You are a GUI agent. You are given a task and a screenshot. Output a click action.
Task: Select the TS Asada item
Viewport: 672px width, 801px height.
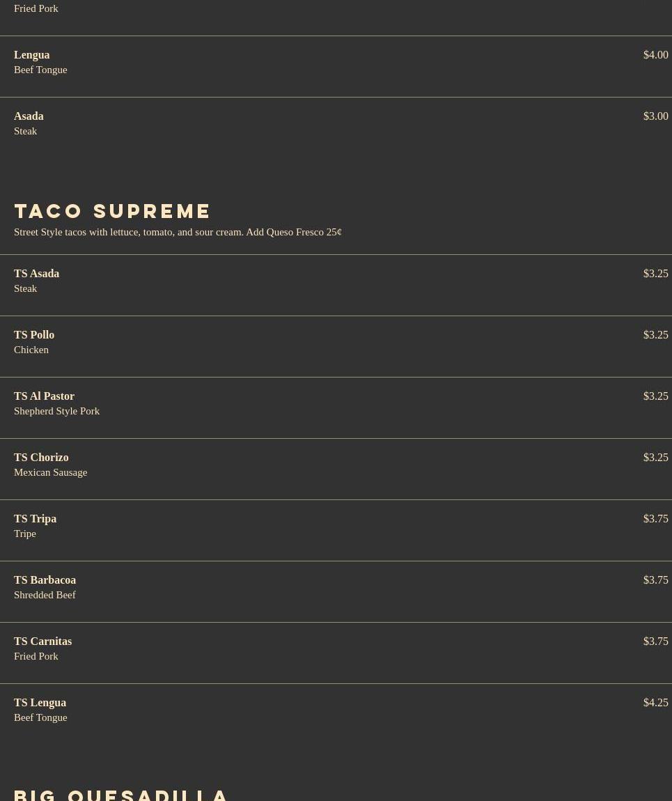point(336,285)
